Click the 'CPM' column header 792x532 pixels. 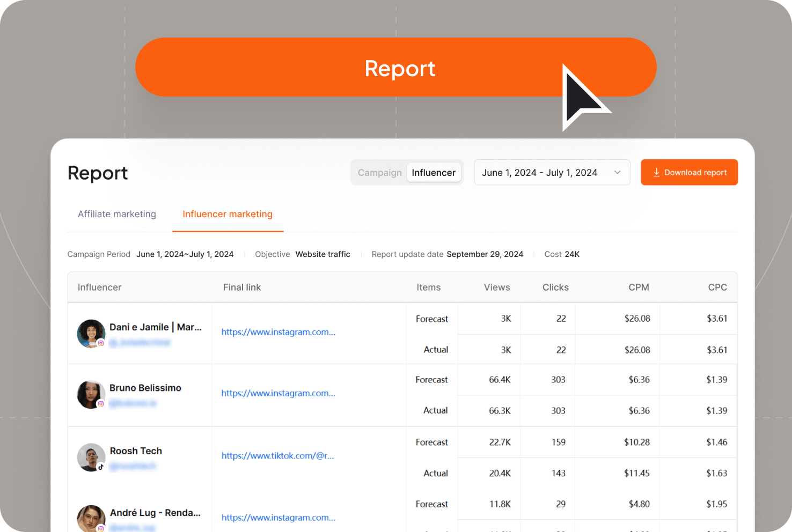639,287
